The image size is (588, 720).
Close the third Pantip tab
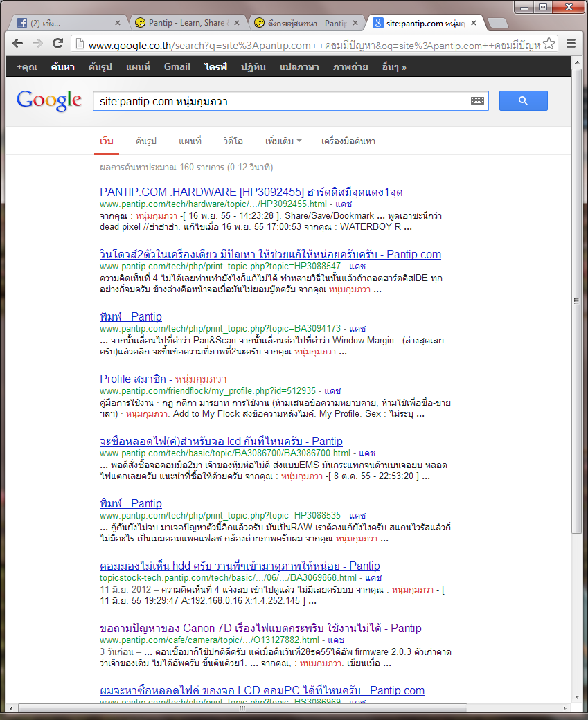(x=355, y=23)
